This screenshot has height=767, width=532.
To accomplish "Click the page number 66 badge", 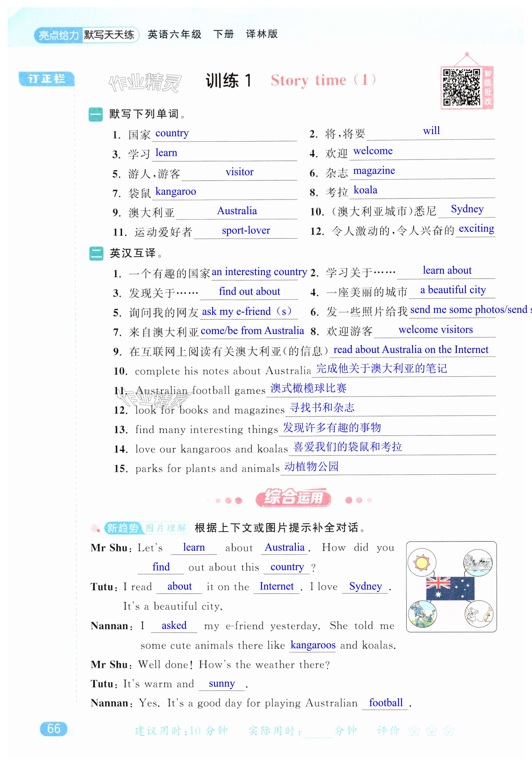I will [53, 729].
